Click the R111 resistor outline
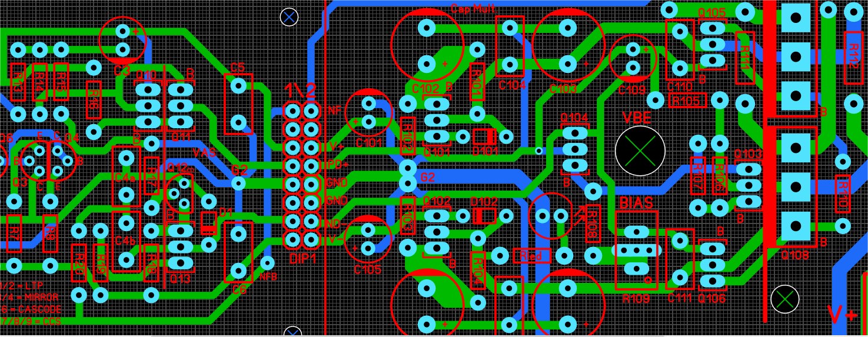Viewport: 868px width, 337px height. [745, 58]
